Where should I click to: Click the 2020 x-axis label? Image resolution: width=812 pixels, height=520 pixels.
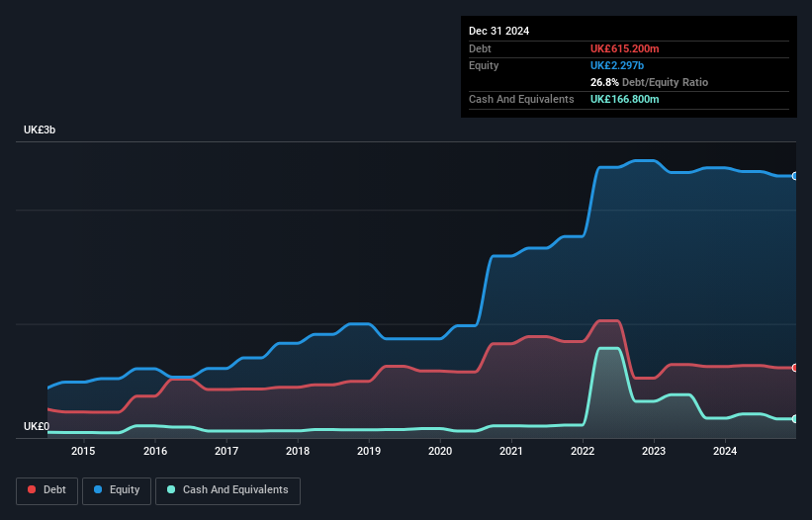(440, 451)
